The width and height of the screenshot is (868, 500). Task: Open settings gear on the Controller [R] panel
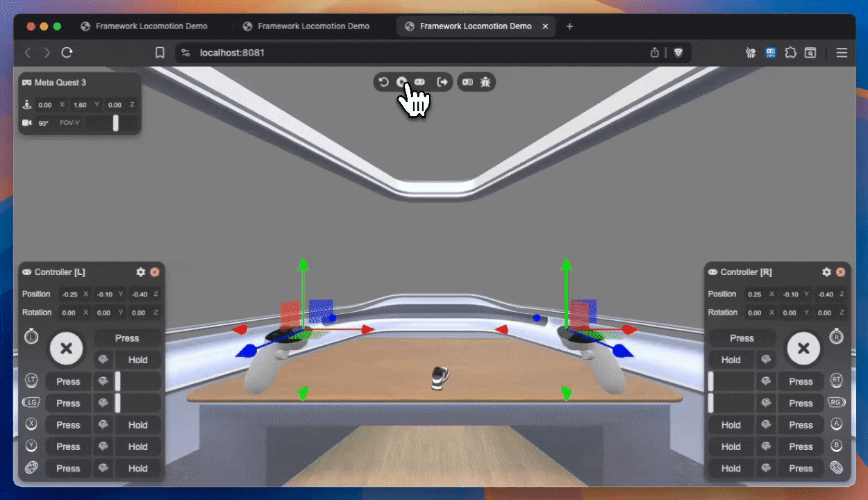tap(826, 272)
